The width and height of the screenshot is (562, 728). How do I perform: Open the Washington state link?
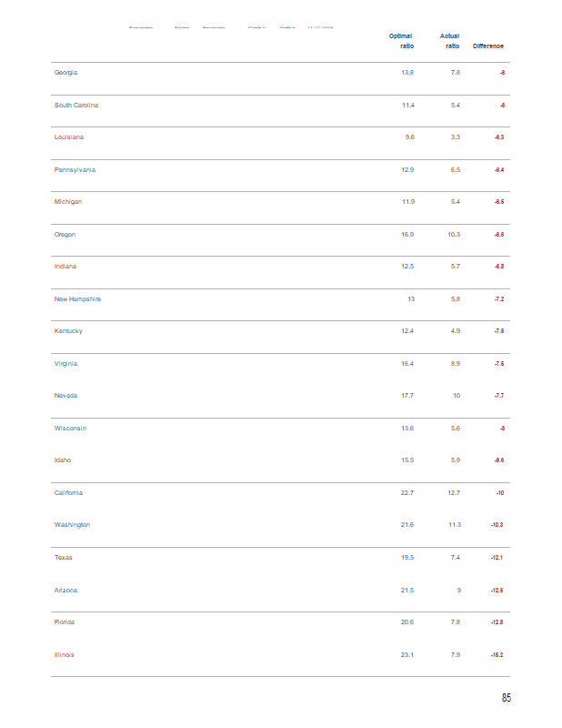point(73,524)
